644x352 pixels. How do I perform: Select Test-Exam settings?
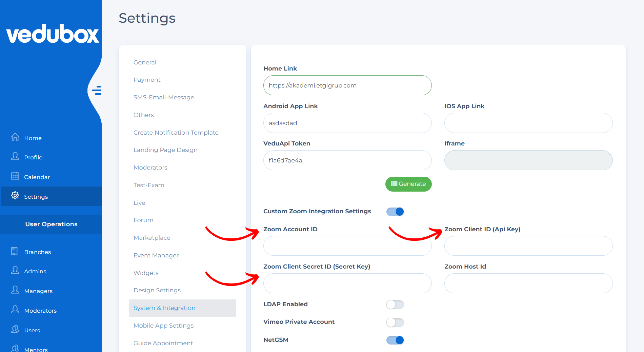tap(149, 185)
